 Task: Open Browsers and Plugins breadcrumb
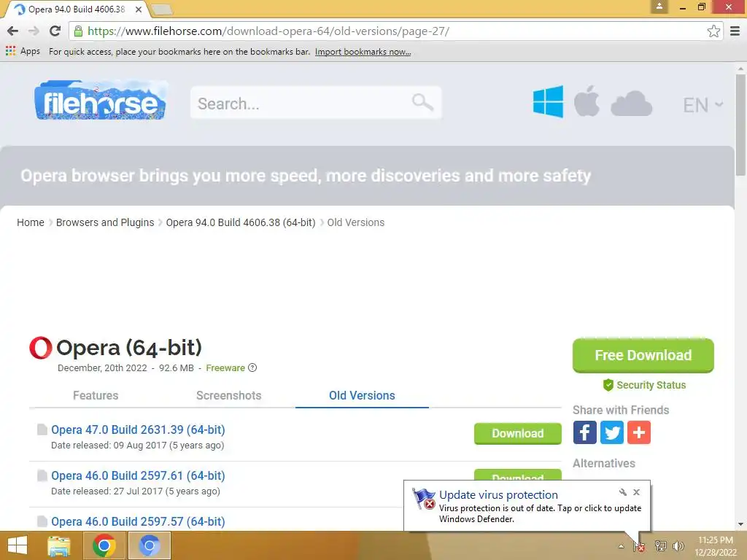click(105, 222)
